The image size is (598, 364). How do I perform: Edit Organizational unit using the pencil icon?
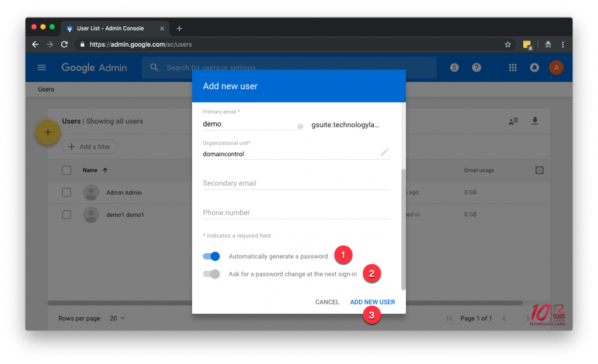pos(385,151)
